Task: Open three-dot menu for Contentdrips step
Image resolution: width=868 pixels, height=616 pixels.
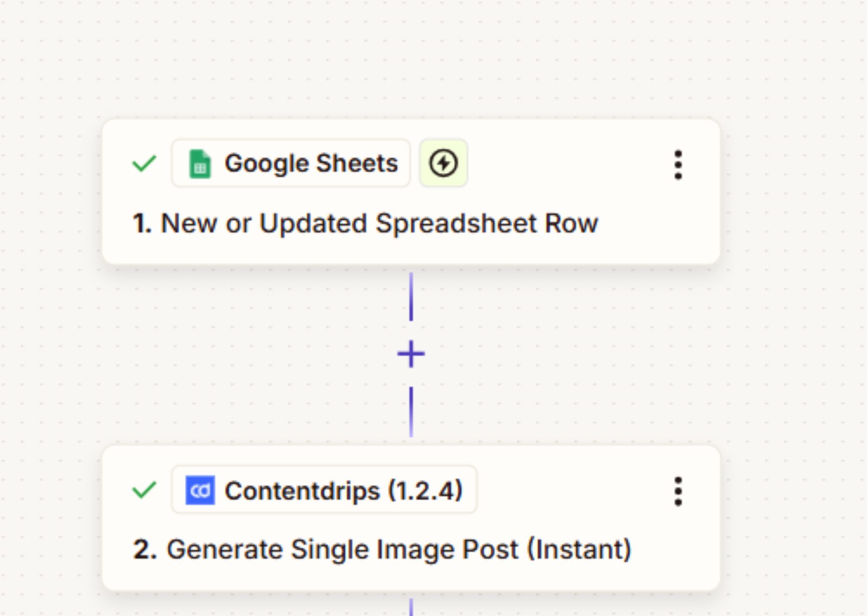Action: pos(678,492)
